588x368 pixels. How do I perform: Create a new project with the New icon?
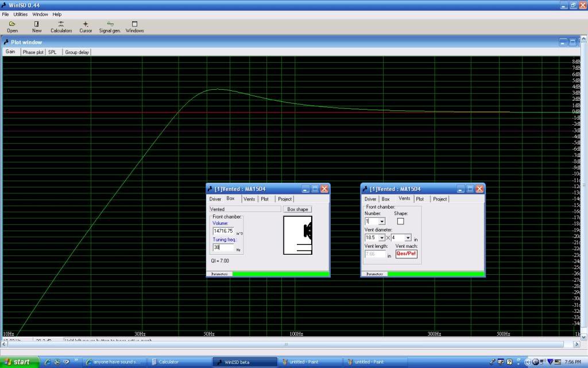37,26
